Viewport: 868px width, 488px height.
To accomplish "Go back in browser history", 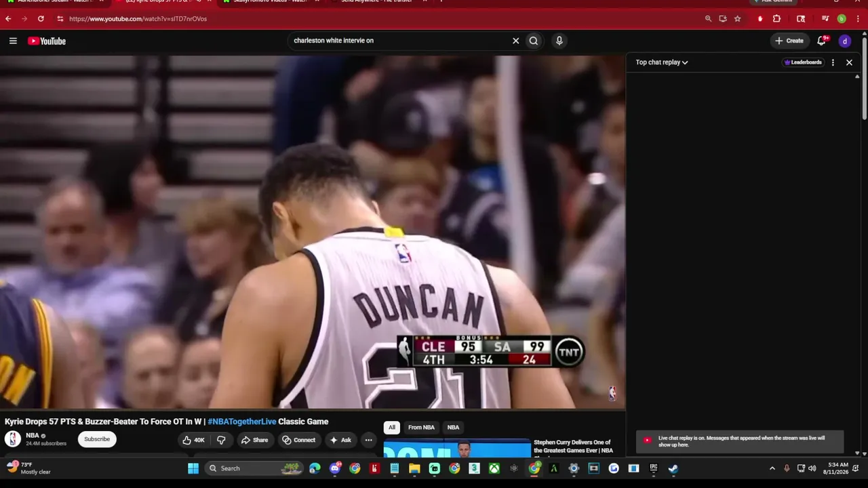I will [x=8, y=19].
